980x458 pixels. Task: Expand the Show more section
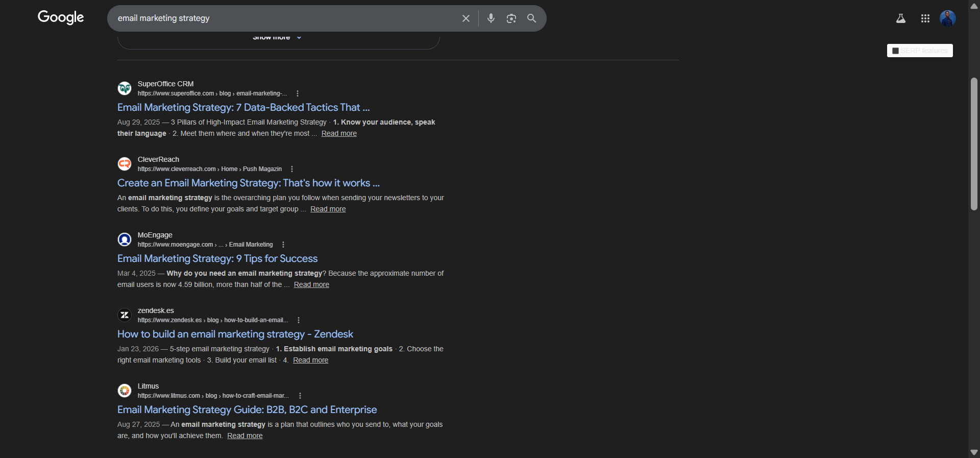click(x=277, y=37)
